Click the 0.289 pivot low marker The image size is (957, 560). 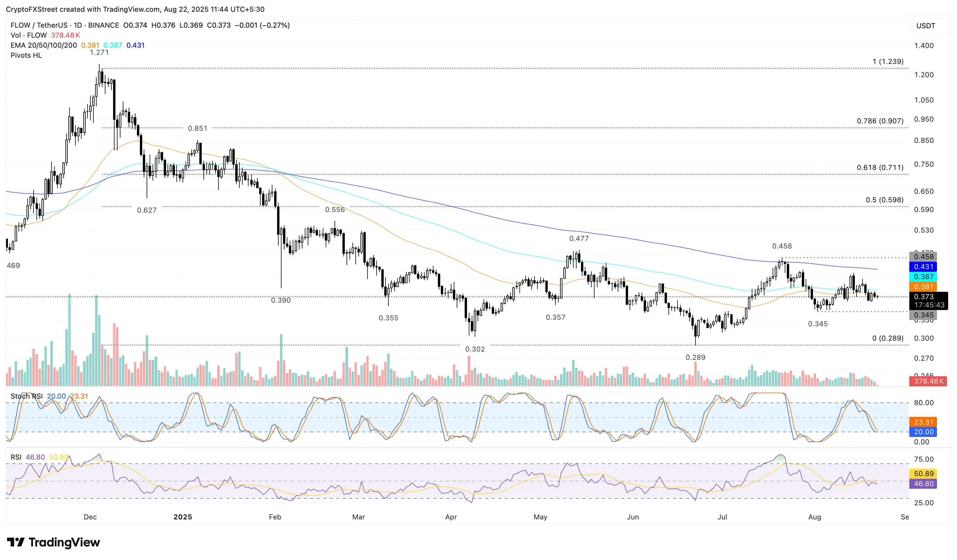pyautogui.click(x=695, y=357)
